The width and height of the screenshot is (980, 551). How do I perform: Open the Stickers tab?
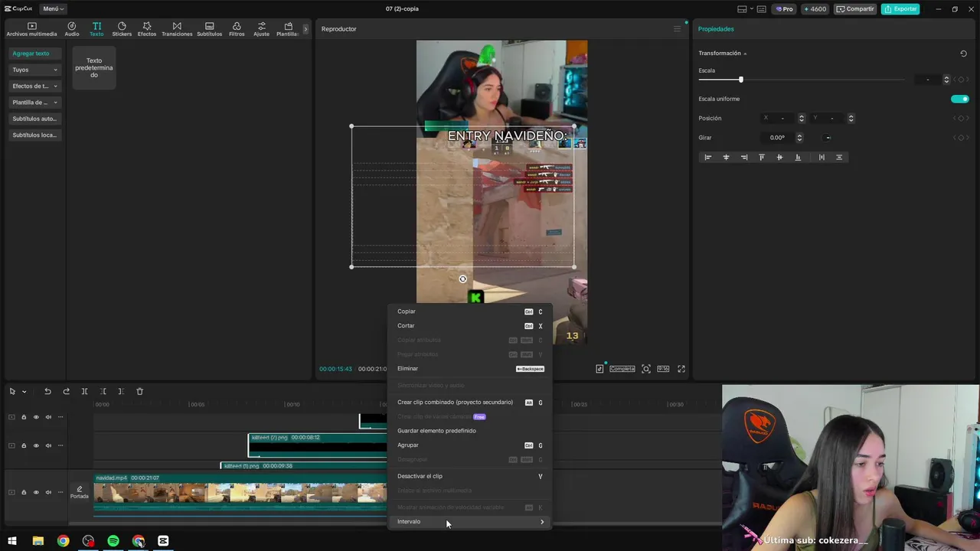(x=122, y=29)
